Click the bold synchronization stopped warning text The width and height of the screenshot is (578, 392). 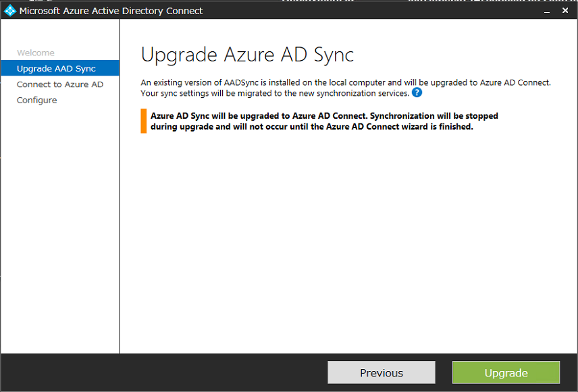point(324,121)
